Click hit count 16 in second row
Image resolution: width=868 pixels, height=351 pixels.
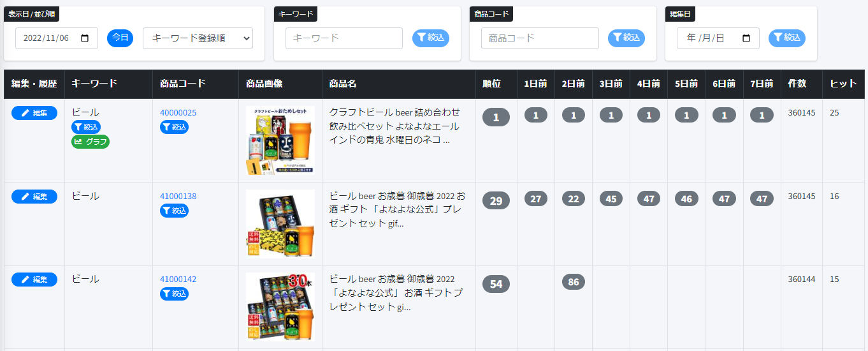[x=834, y=197]
